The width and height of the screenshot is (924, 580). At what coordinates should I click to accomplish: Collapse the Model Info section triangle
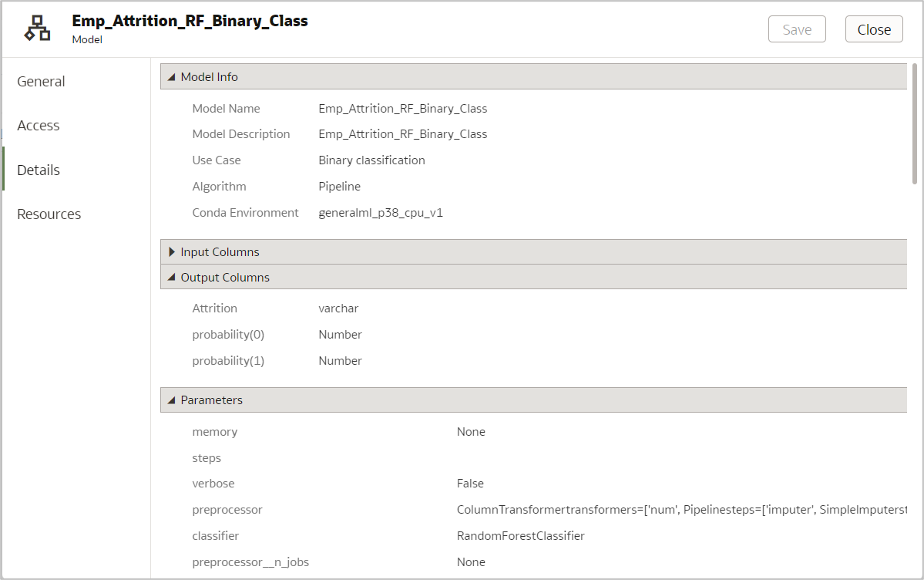(172, 77)
